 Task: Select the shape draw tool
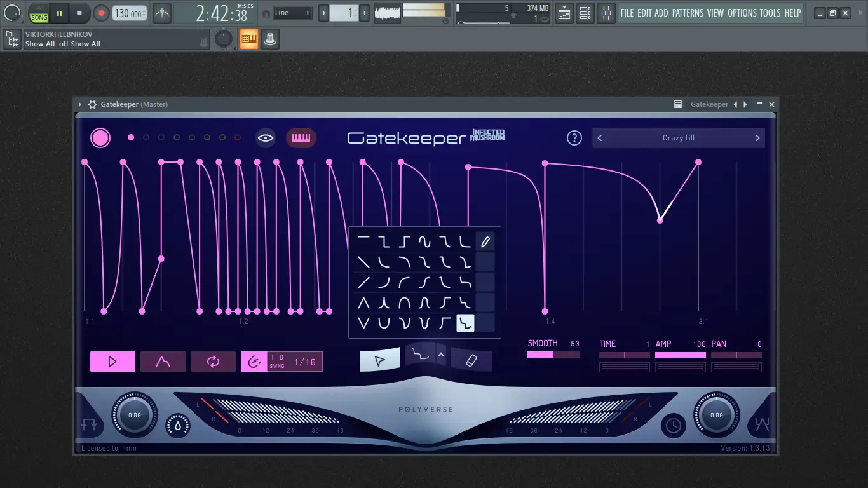420,355
